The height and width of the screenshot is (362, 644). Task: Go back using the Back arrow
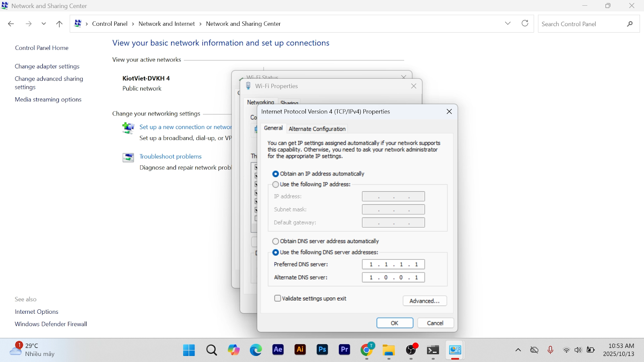tap(11, 24)
